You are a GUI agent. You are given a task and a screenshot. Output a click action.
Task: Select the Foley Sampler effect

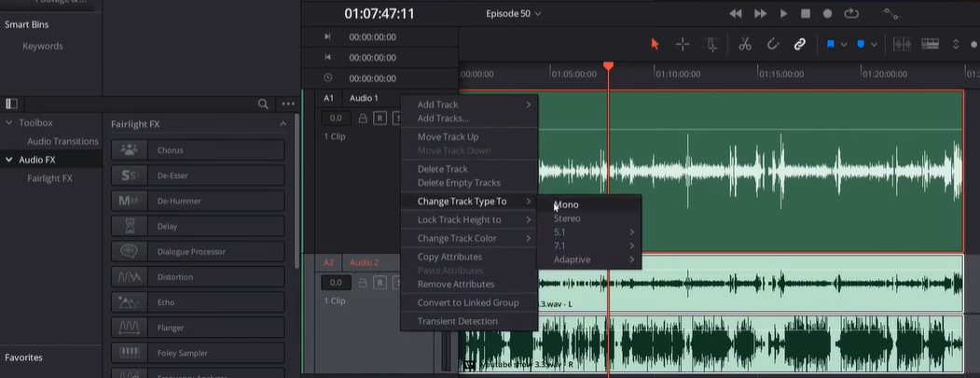click(198, 353)
